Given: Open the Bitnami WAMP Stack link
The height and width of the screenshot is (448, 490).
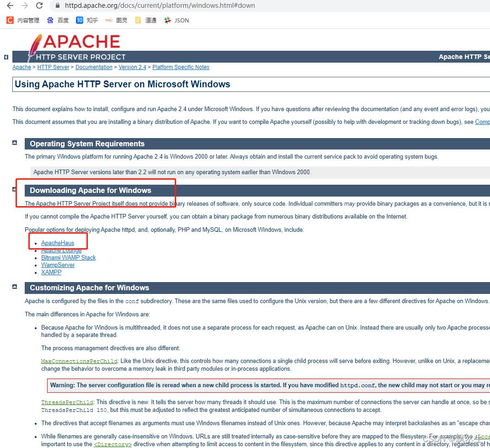Looking at the screenshot, I should (x=69, y=257).
